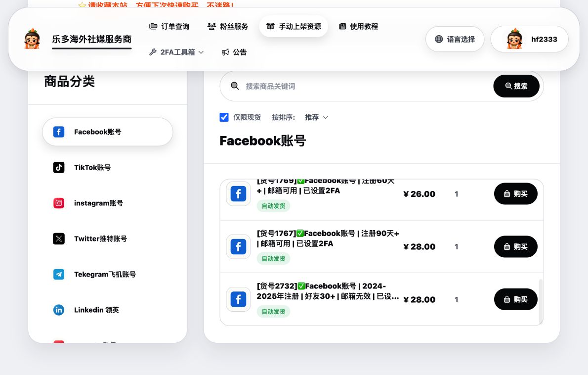Screen dimensions: 588x375
Task: Open the 货号1767 product title
Action: pyautogui.click(x=328, y=238)
